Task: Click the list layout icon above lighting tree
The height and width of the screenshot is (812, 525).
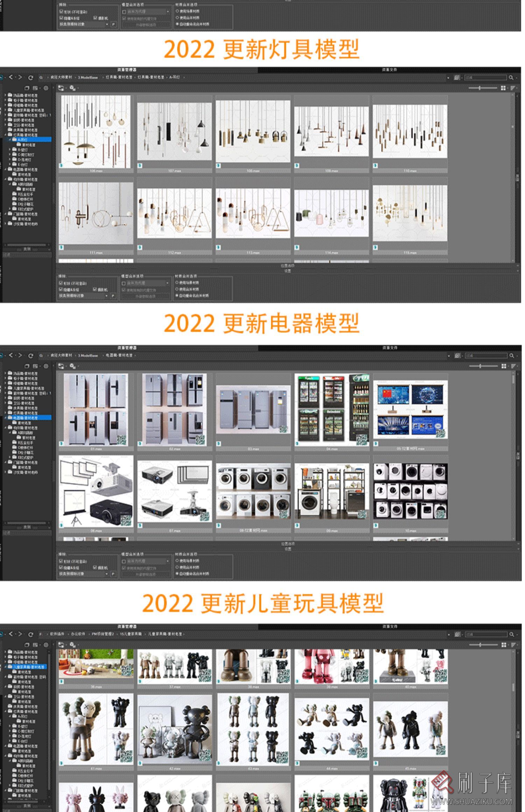Action: pos(36,88)
